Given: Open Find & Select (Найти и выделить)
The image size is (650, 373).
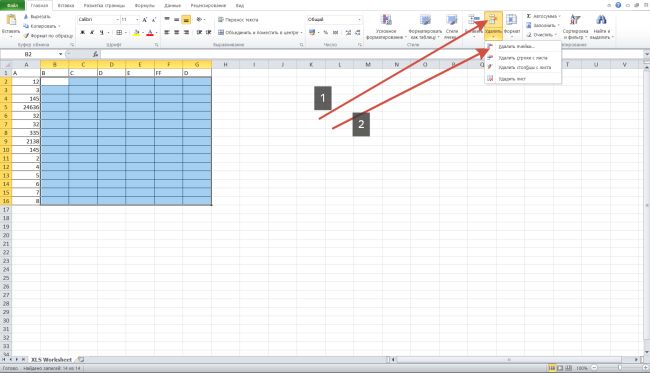Looking at the screenshot, I should click(601, 27).
